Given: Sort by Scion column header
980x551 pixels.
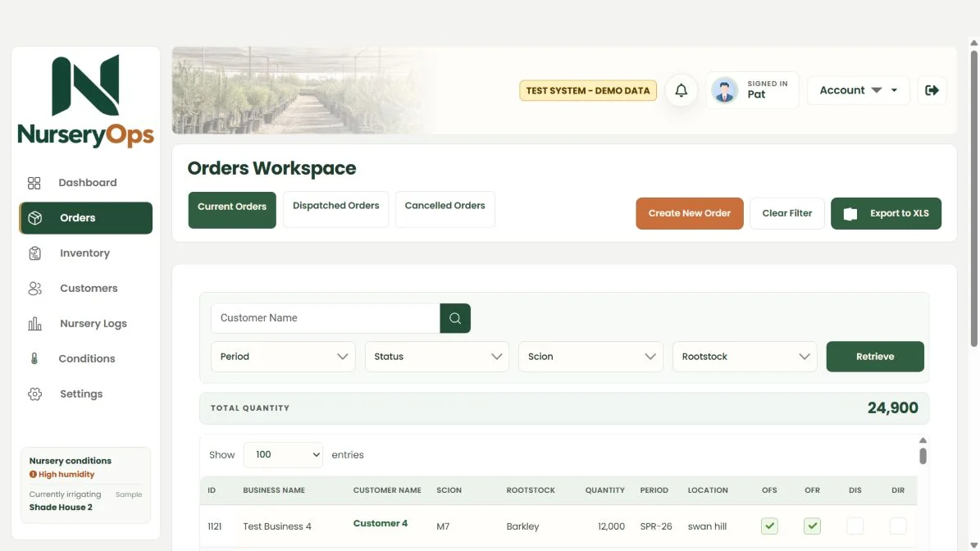Looking at the screenshot, I should tap(449, 490).
